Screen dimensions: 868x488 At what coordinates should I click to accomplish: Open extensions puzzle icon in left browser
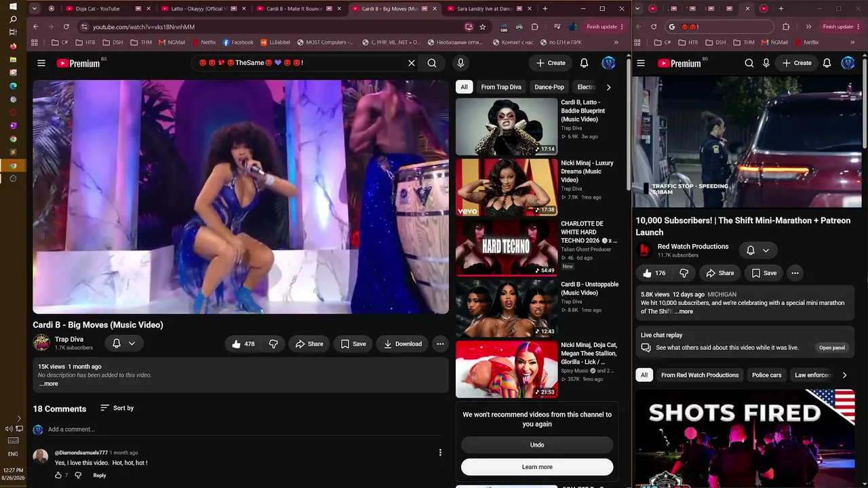coord(535,26)
